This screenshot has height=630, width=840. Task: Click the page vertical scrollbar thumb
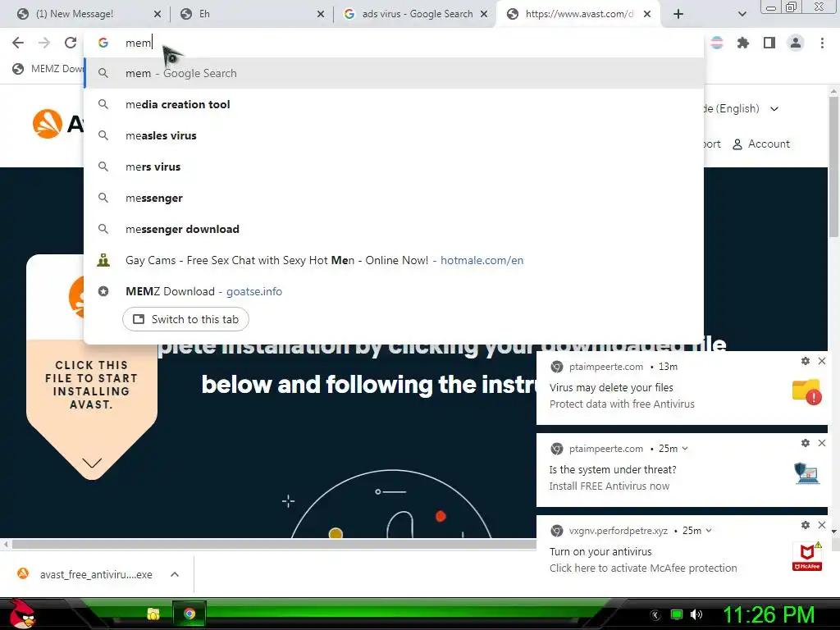[x=833, y=166]
